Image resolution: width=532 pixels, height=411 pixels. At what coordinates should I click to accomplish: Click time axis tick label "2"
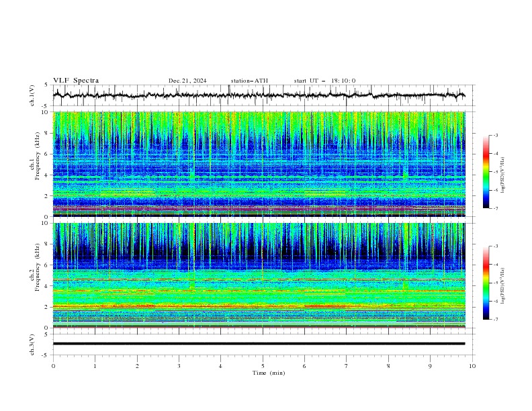tap(137, 366)
